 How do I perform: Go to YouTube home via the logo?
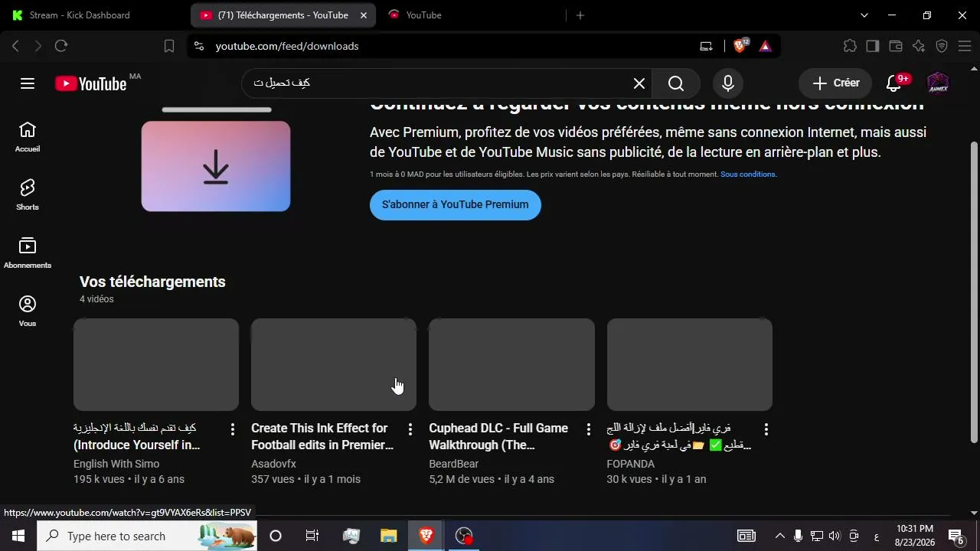(x=91, y=83)
